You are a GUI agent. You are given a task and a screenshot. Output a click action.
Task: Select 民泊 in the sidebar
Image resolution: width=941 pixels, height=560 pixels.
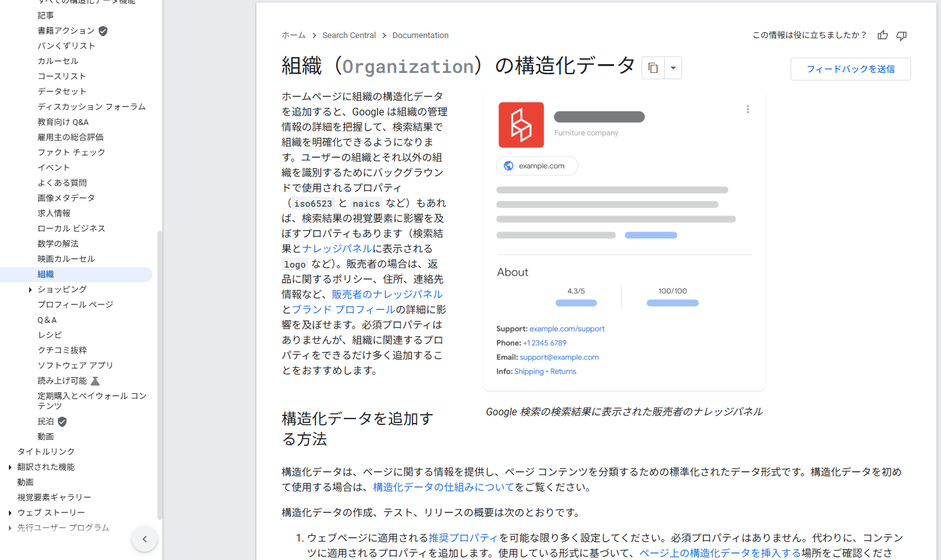pos(46,421)
